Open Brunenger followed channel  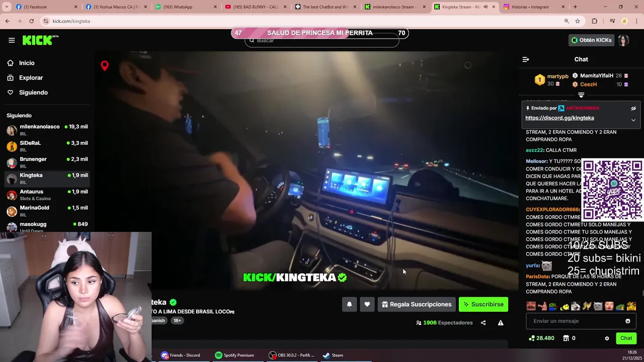tap(47, 162)
